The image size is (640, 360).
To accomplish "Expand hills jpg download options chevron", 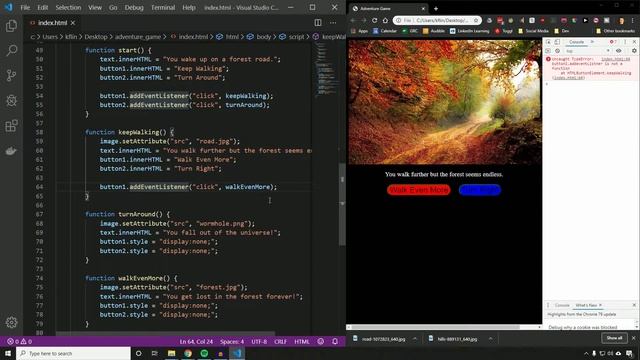I will [x=490, y=339].
